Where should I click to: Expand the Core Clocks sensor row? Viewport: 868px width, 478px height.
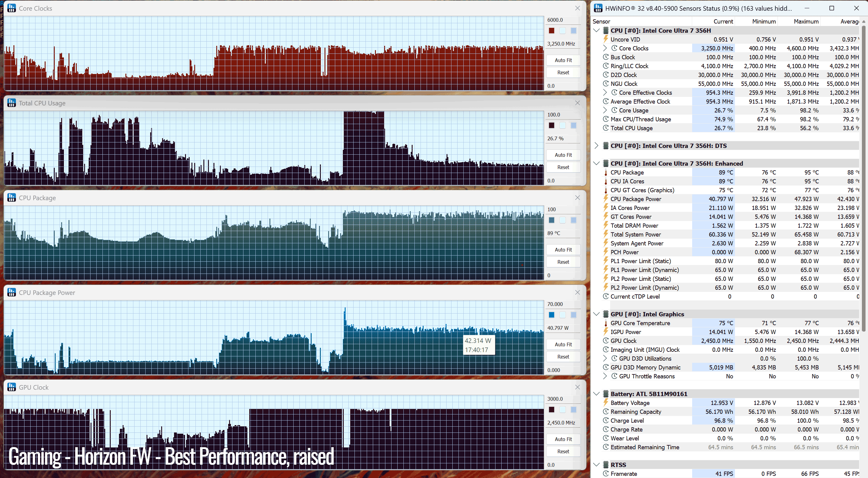(605, 48)
